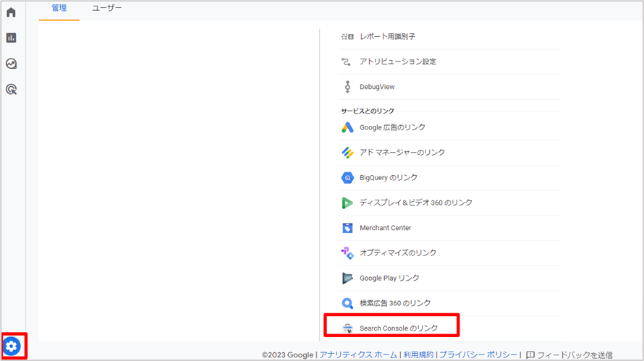Open the Explore icon in sidebar
The height and width of the screenshot is (361, 644).
[11, 64]
